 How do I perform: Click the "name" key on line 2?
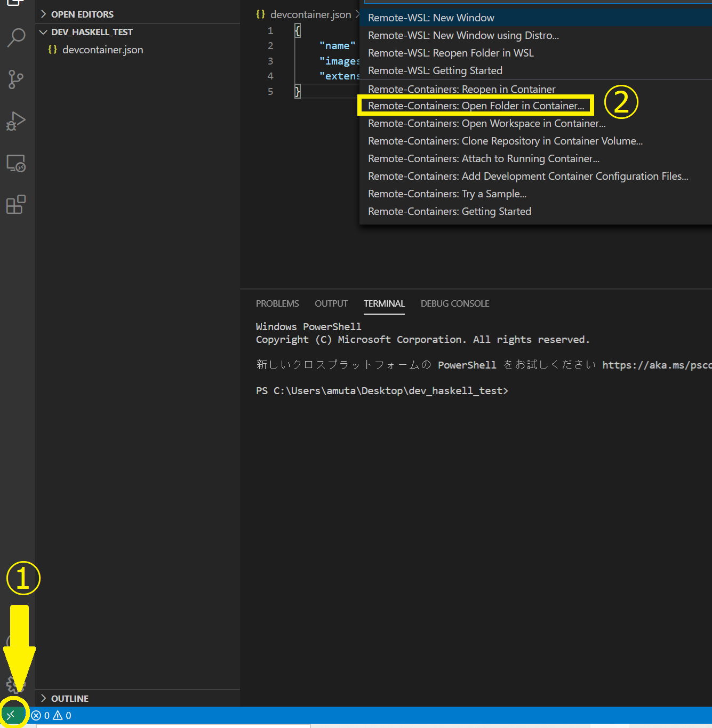click(338, 46)
